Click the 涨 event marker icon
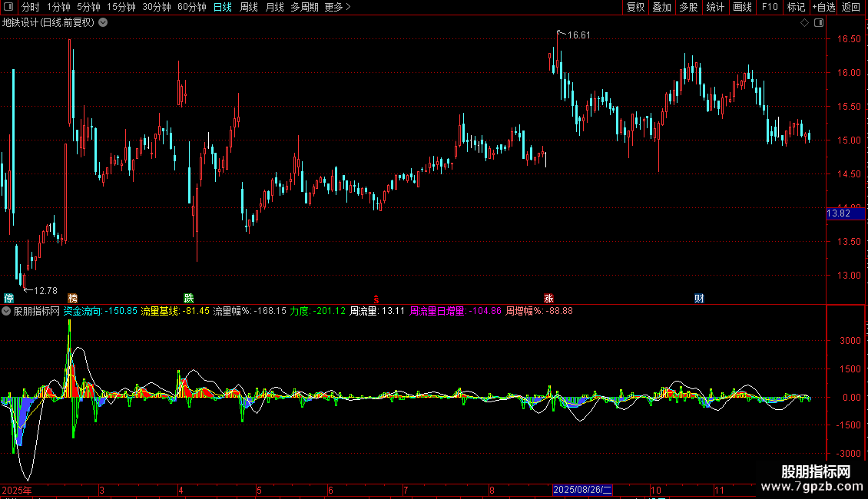The height and width of the screenshot is (499, 868). point(548,298)
